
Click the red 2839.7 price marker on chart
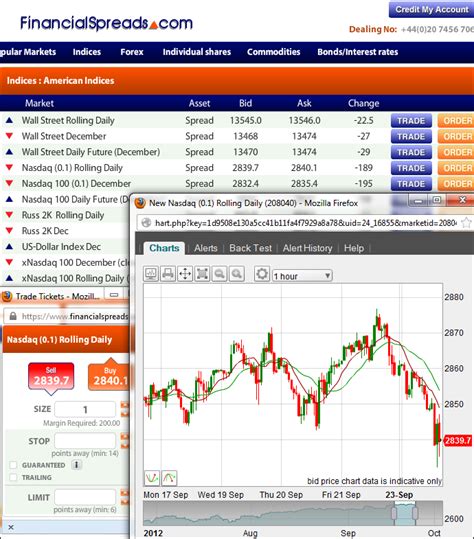(x=458, y=440)
